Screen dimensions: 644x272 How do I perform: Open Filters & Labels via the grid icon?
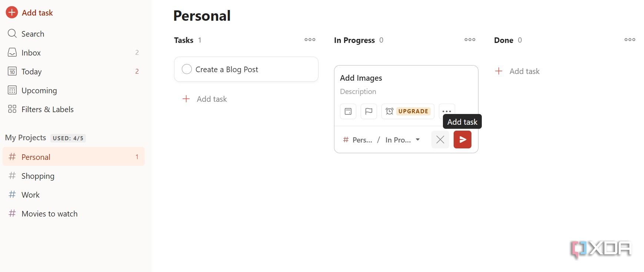(x=12, y=109)
